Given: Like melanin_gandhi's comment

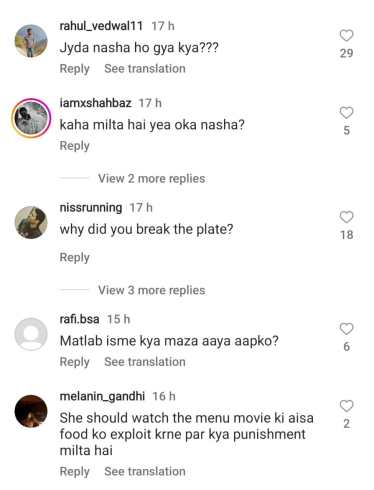Looking at the screenshot, I should click(x=346, y=406).
